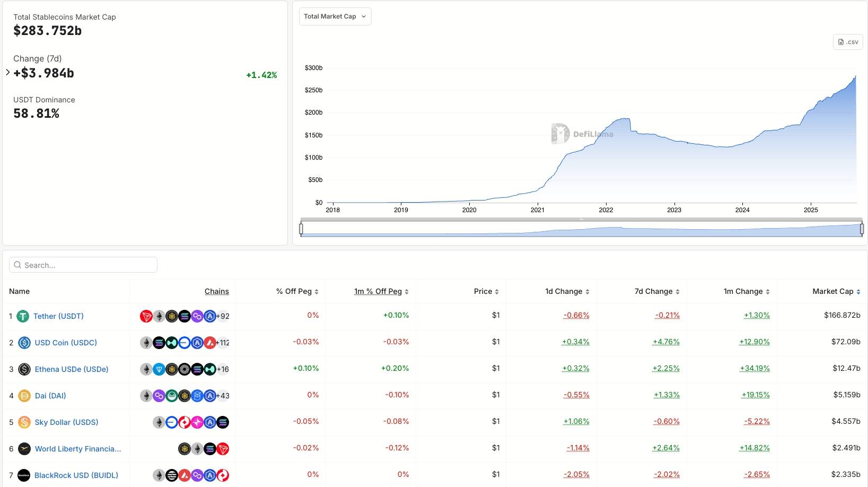The image size is (868, 487).
Task: Click the Tron chain icon in Tether row
Action: click(x=146, y=316)
